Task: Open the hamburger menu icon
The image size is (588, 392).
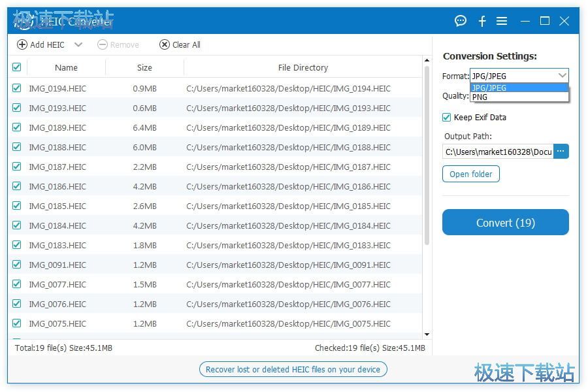Action: 502,21
